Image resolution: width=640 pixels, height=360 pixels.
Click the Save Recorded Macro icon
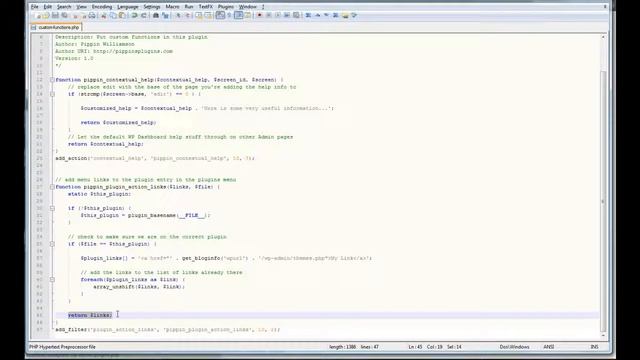(x=296, y=16)
